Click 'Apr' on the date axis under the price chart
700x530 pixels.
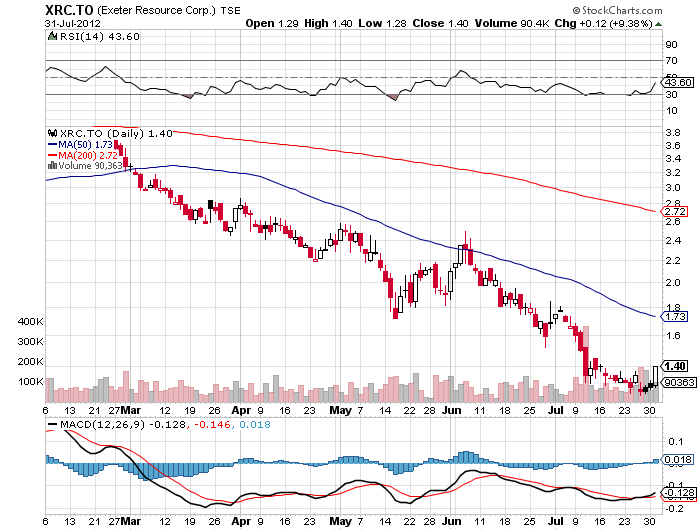click(241, 410)
